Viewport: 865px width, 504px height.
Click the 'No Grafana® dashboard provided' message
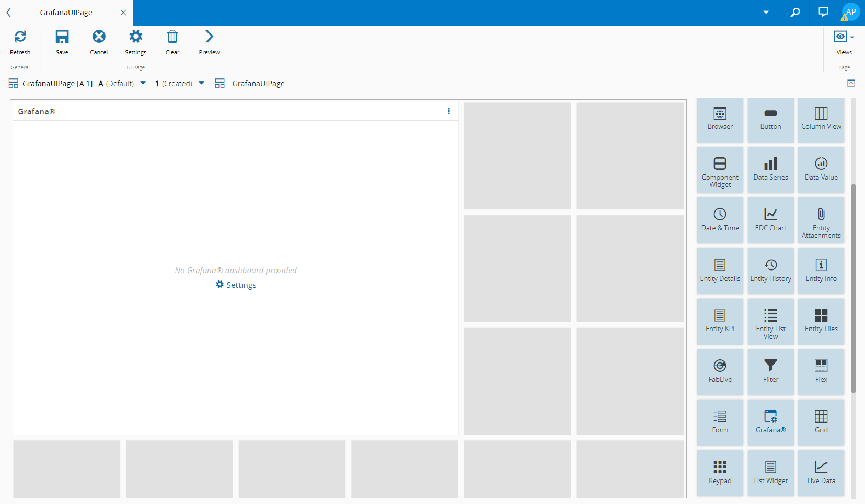click(236, 271)
